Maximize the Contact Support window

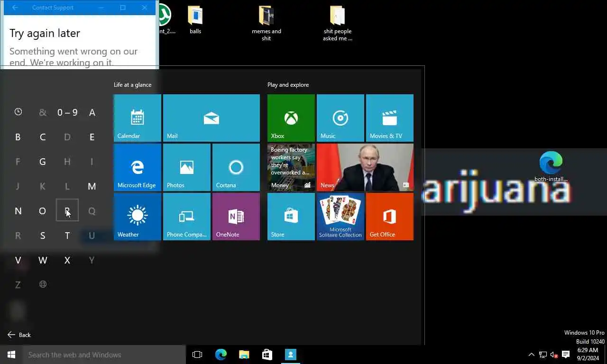123,8
